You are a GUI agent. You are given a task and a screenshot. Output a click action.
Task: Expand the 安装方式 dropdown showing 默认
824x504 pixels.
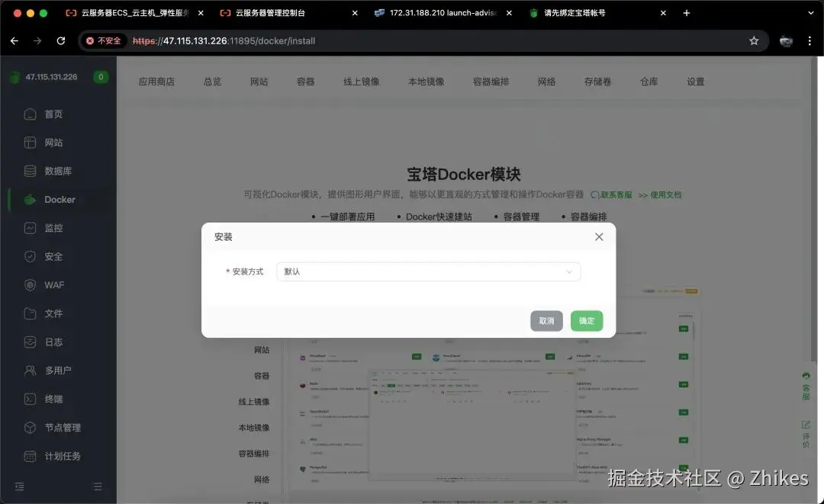[428, 271]
